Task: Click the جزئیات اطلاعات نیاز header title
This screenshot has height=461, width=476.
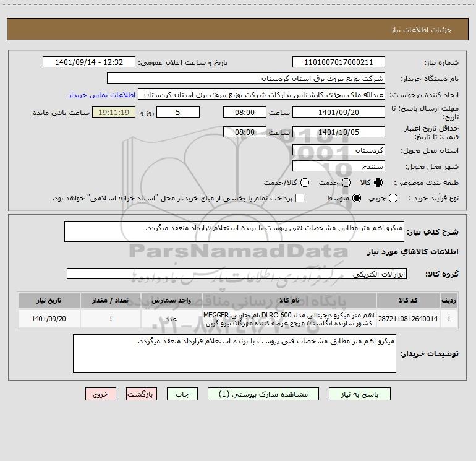Action: (421, 30)
